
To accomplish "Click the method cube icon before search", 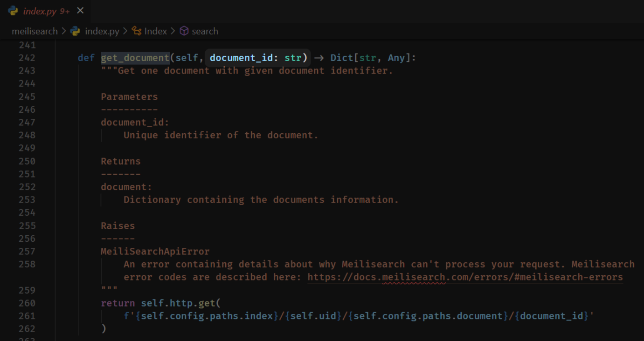I will [x=184, y=31].
